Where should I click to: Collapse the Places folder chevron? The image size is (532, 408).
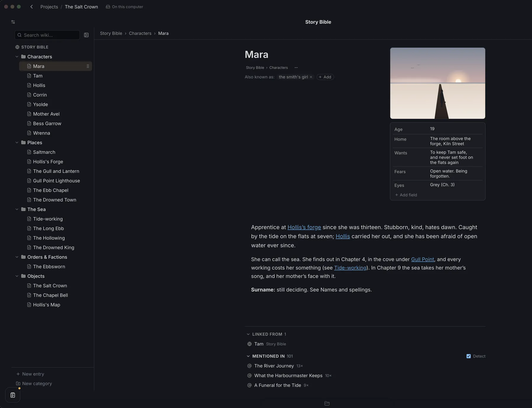coord(17,143)
